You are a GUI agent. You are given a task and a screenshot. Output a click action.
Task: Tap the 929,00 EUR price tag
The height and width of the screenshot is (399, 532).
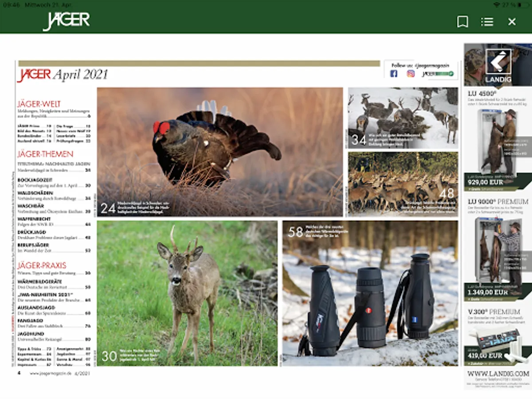(x=485, y=182)
